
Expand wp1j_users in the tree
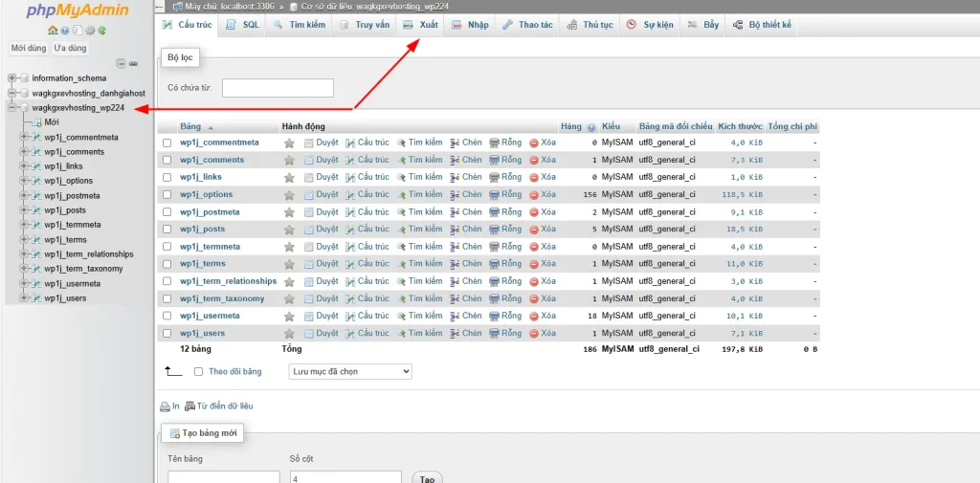tap(24, 298)
